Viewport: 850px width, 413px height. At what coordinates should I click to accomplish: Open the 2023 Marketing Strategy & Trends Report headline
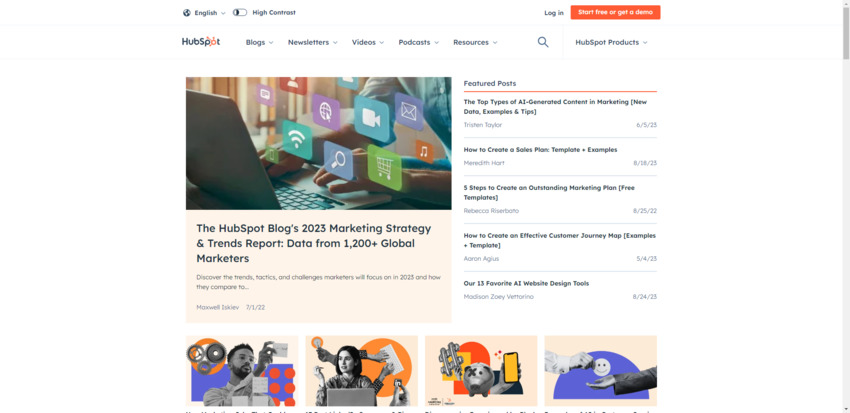tap(314, 243)
